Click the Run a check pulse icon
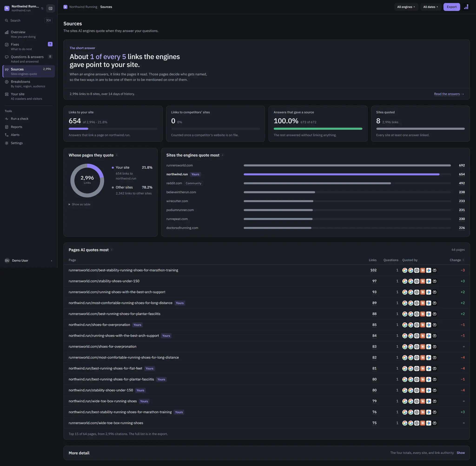Screen dimensions: 476x466 tap(7, 119)
